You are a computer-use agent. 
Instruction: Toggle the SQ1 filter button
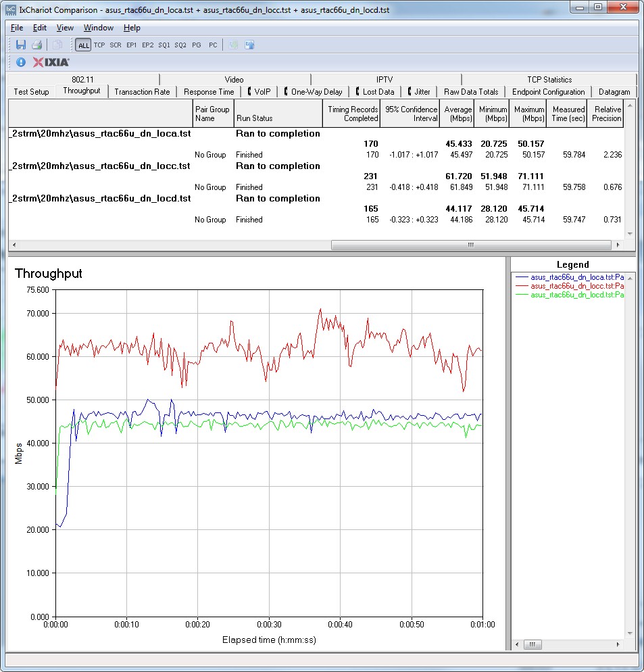click(164, 45)
